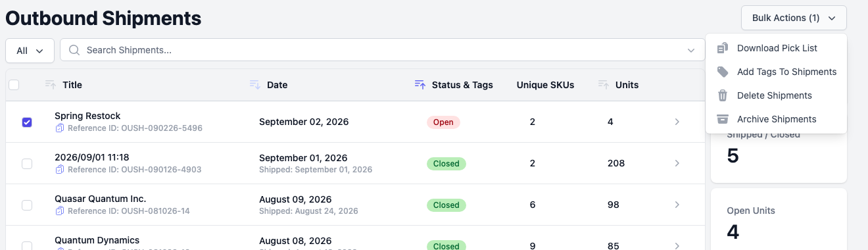The height and width of the screenshot is (250, 868).
Task: Open Spring Restock via its row chevron
Action: point(677,122)
